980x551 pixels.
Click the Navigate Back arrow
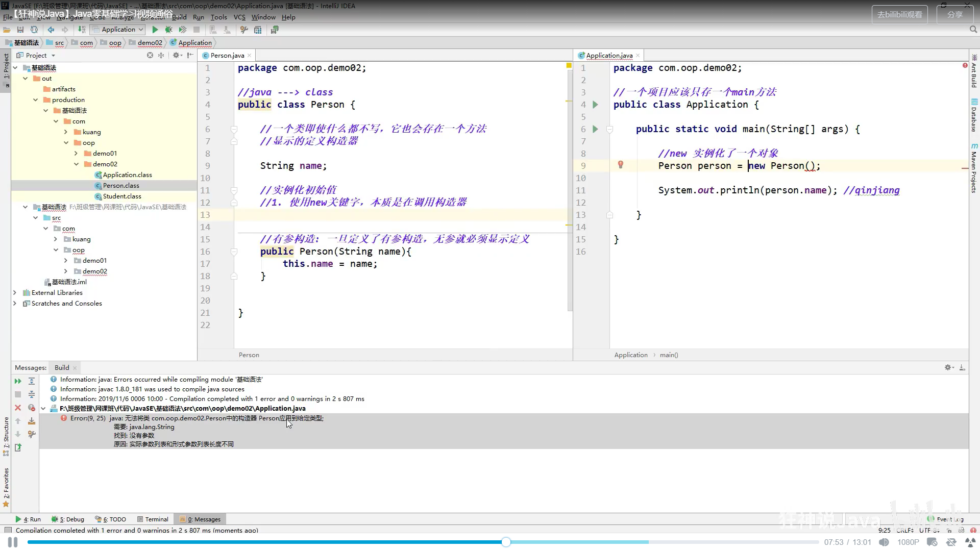(x=51, y=30)
